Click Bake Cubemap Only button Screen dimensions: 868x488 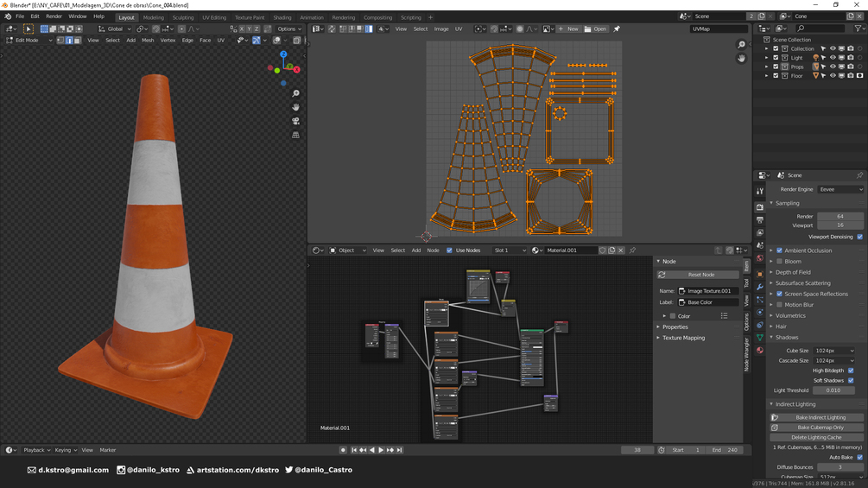click(x=817, y=428)
